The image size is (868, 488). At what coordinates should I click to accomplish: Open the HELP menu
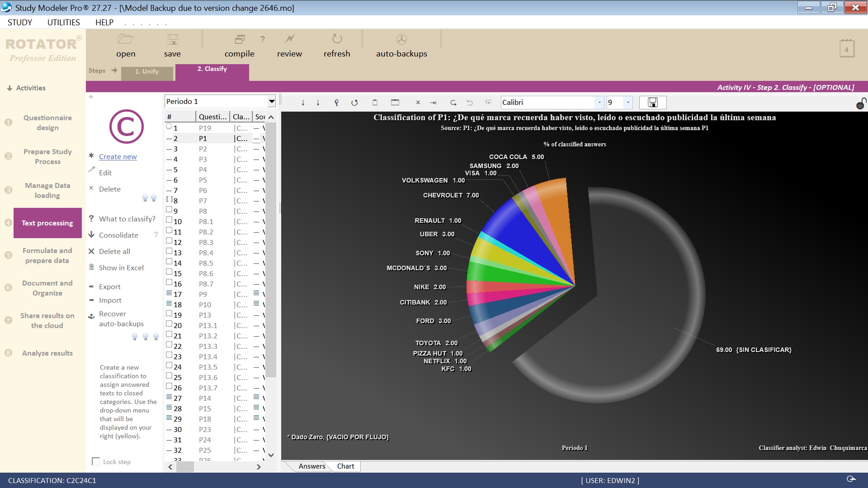click(x=104, y=23)
